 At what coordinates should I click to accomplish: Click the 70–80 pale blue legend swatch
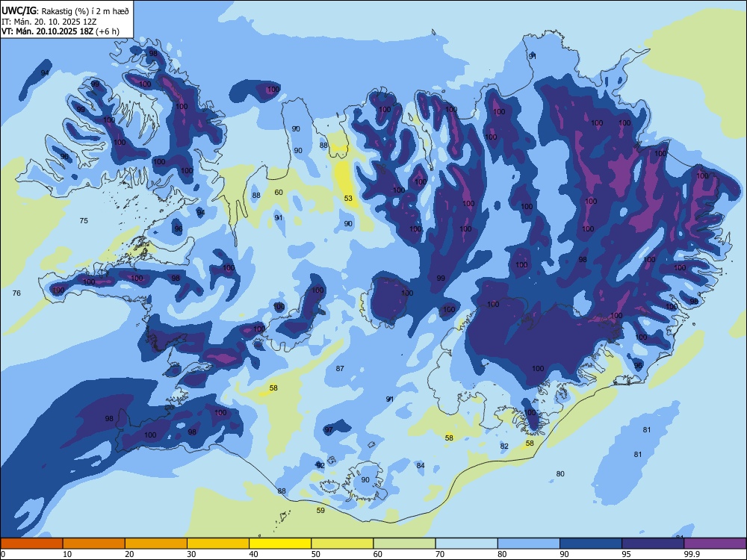coord(467,544)
